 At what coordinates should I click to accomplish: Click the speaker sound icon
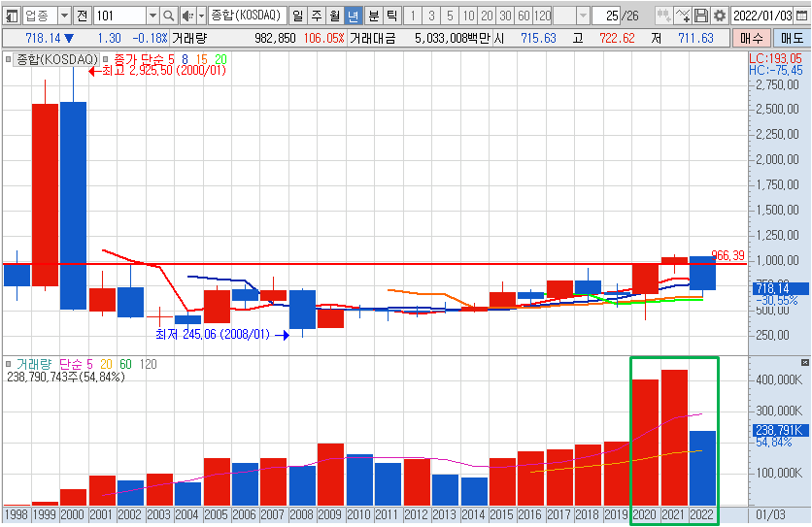(x=187, y=16)
